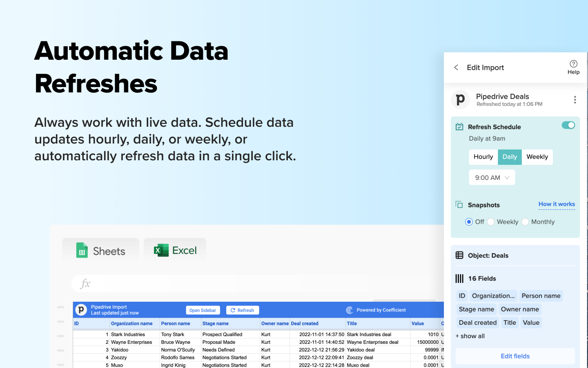Click the Edit fields button

point(515,356)
